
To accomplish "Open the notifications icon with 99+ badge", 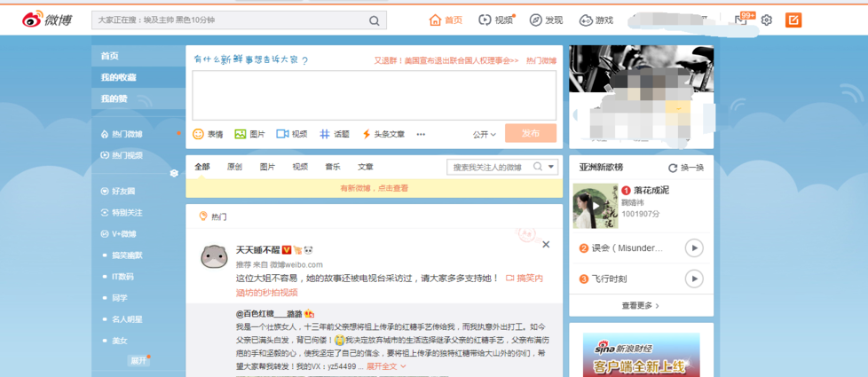I will point(741,20).
